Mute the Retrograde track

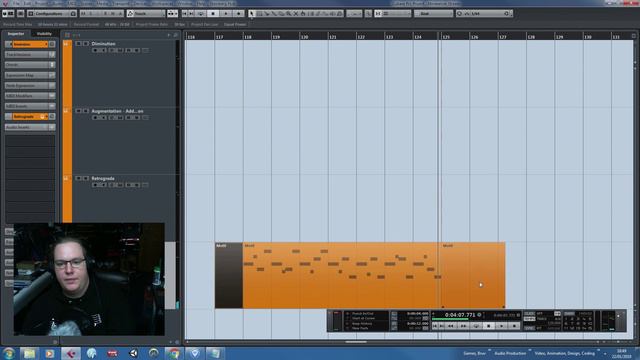78,178
